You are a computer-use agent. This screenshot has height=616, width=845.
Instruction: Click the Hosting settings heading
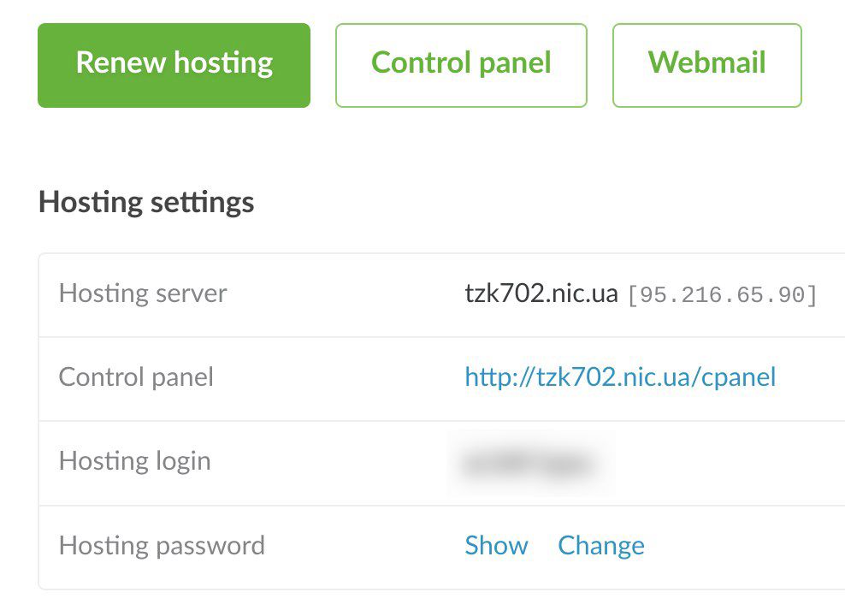pos(146,203)
